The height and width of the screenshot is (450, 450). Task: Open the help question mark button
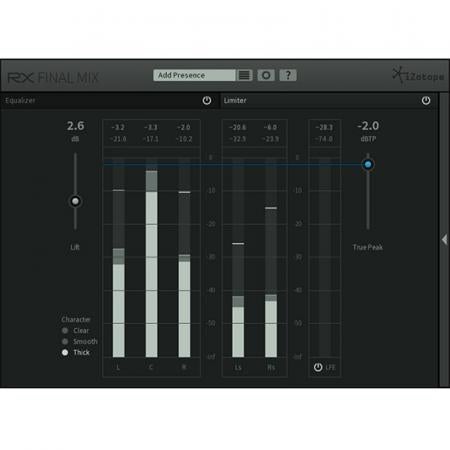pos(288,75)
